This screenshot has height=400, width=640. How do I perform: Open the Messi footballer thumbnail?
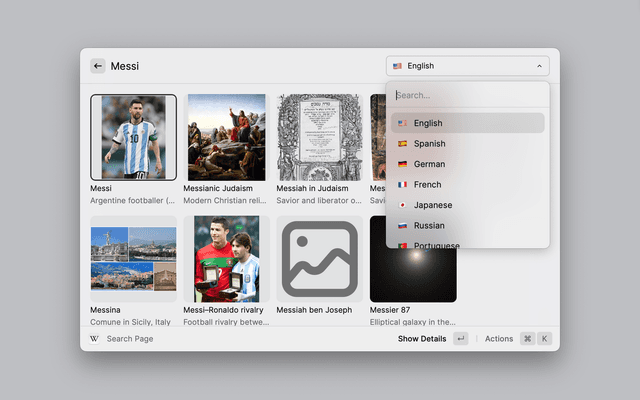point(133,137)
